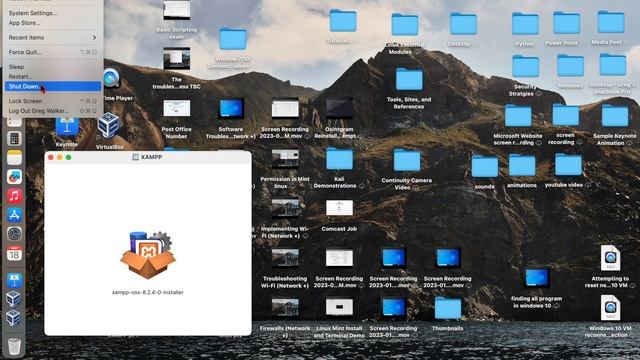The height and width of the screenshot is (360, 640).
Task: Choose System Settings... from Apple menu
Action: [52, 13]
